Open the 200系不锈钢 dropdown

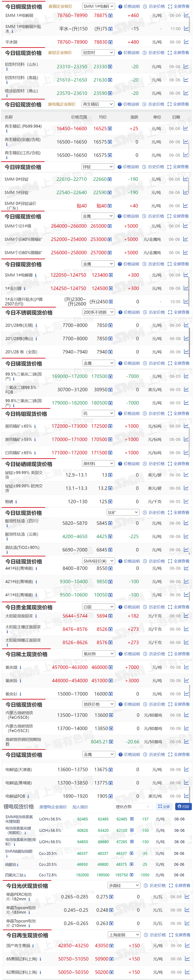[x=98, y=312]
